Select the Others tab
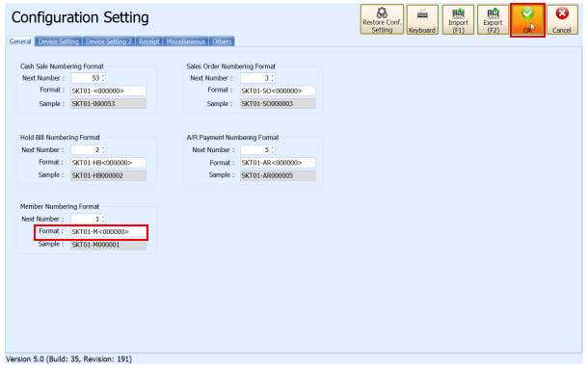588x368 pixels. [x=222, y=41]
